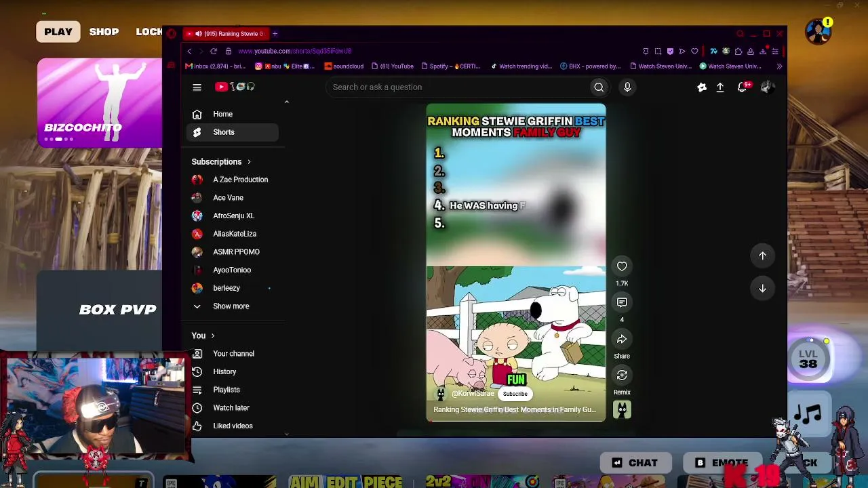Viewport: 868px width, 488px height.
Task: Open the AliasKateLiza subscription
Action: tap(233, 234)
